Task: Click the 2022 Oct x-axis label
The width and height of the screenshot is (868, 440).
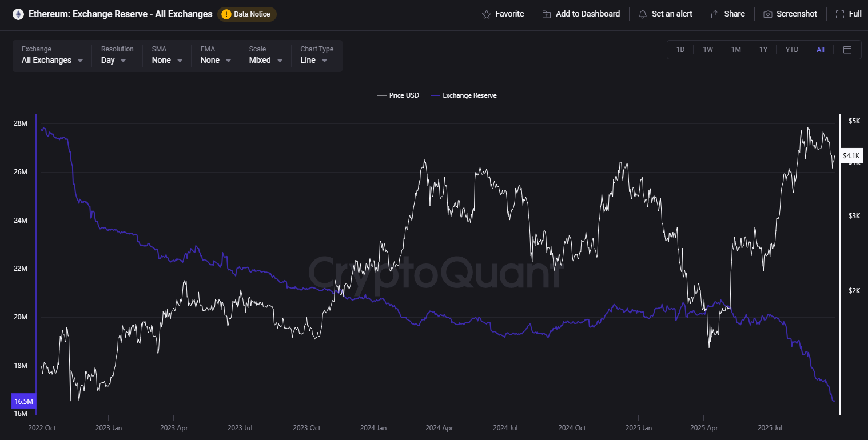Action: 42,427
